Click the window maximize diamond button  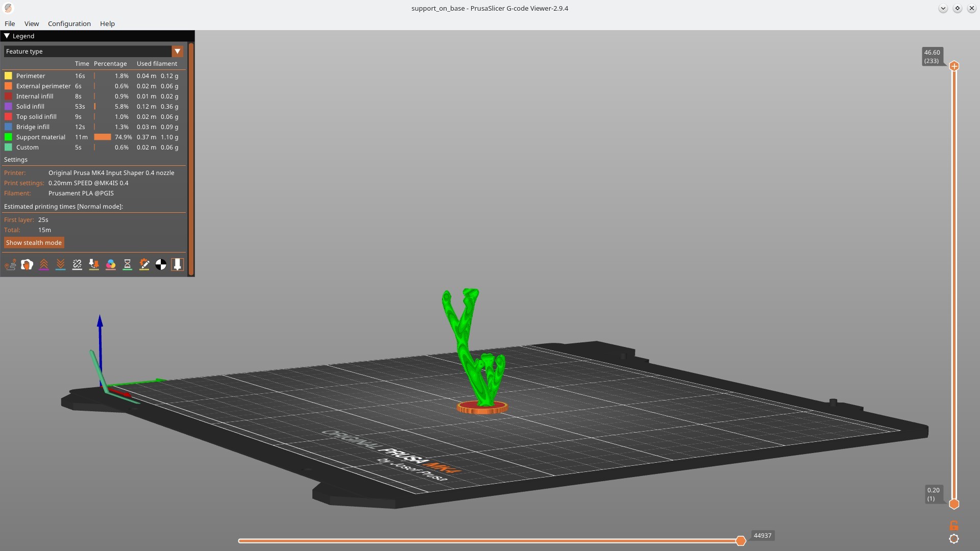tap(957, 8)
